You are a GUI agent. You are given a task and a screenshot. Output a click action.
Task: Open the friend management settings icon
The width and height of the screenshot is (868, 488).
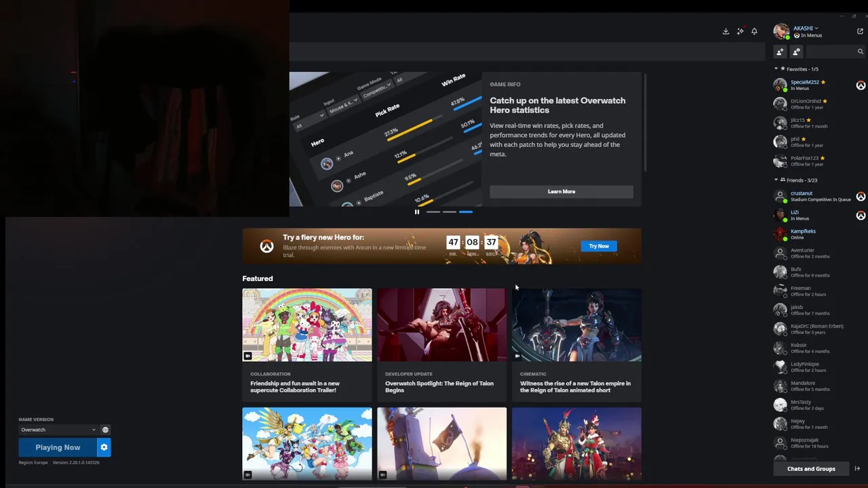coord(796,52)
